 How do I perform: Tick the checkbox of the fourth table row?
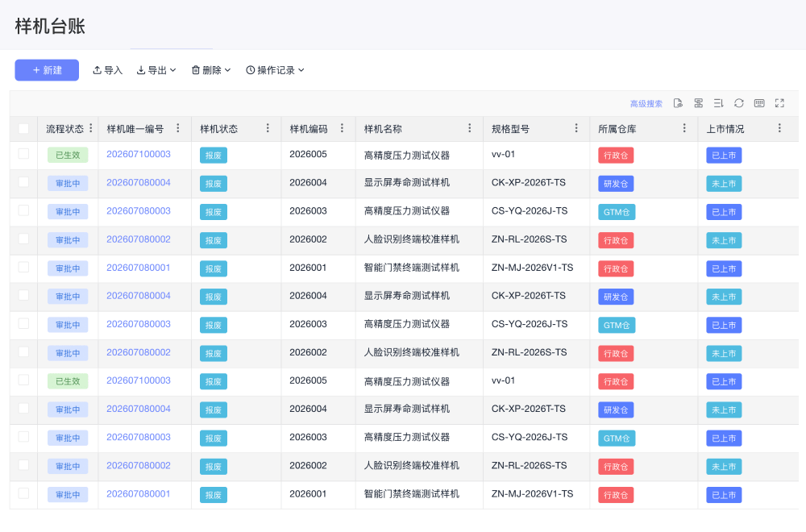[x=23, y=239]
